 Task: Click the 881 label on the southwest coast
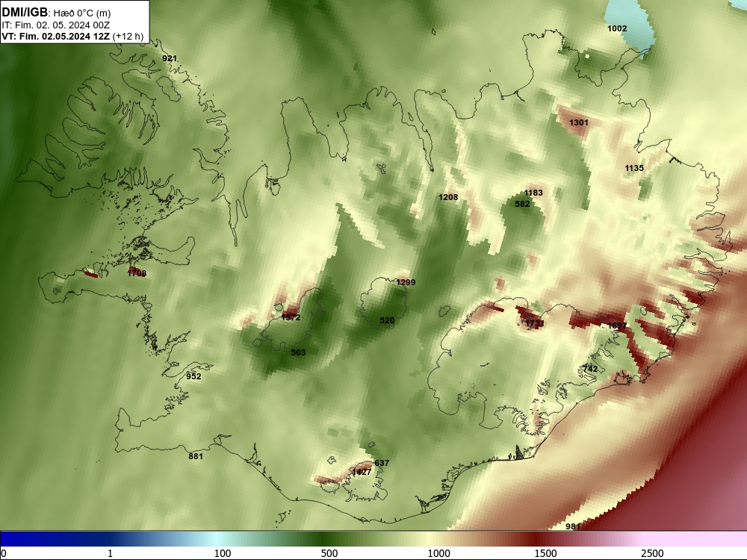click(x=196, y=457)
